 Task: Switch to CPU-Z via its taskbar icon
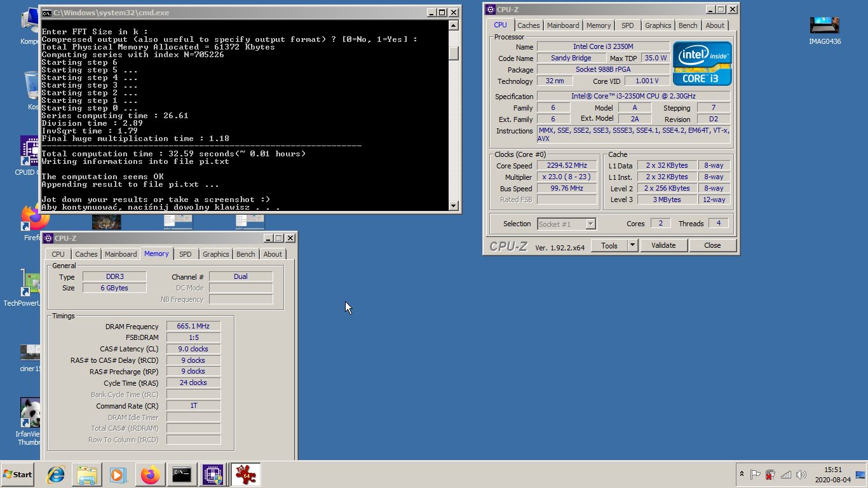(213, 475)
